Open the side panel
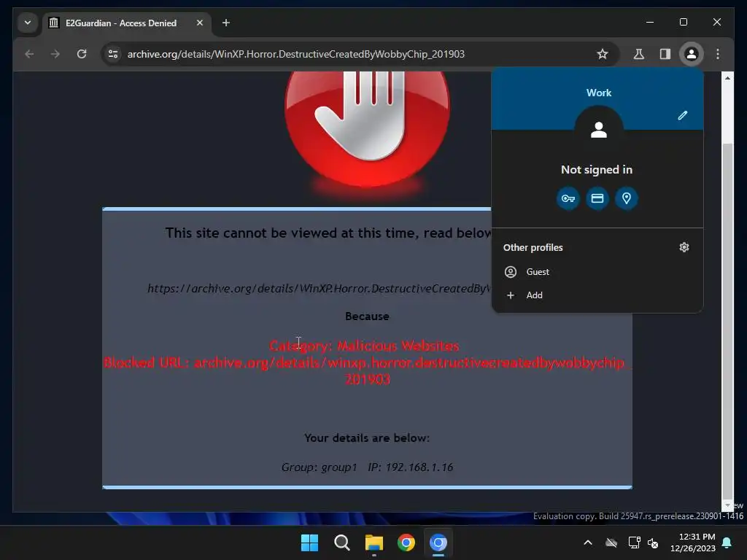This screenshot has width=747, height=560. [665, 54]
